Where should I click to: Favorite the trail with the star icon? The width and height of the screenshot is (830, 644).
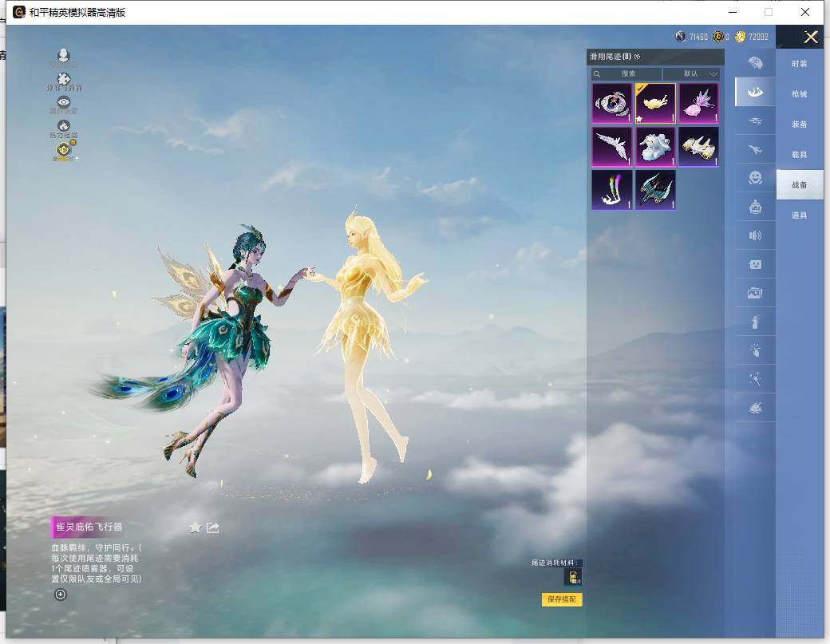tap(196, 527)
